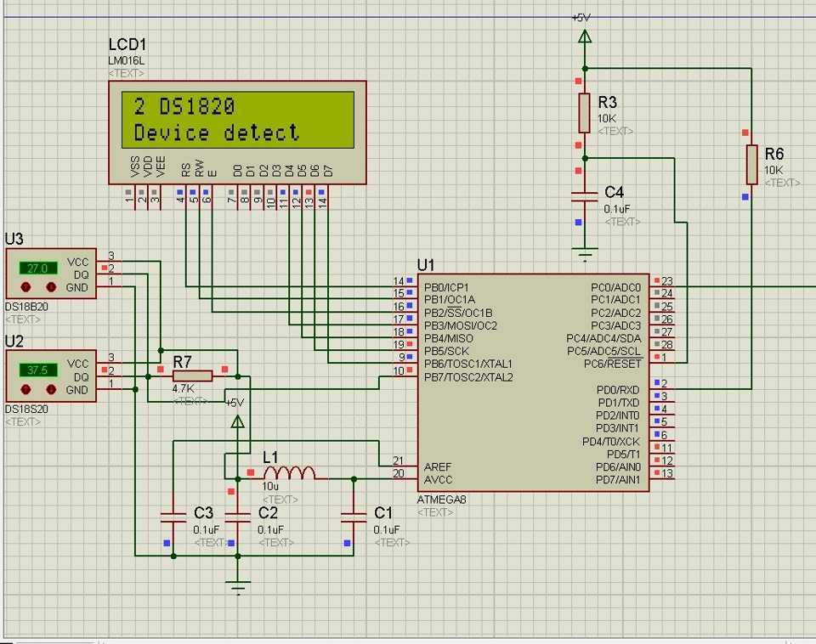Viewport: 816px width, 644px height.
Task: Click the +5V power terminal above R3
Action: pos(585,37)
